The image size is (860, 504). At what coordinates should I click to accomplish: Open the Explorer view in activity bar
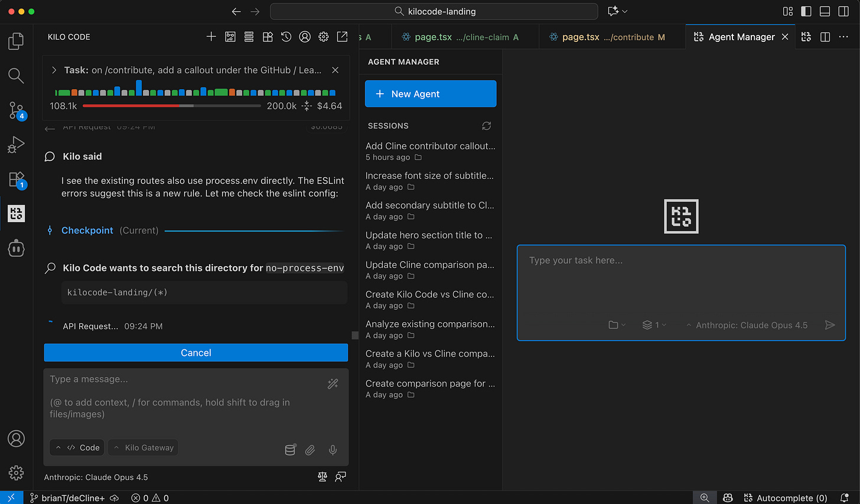point(16,41)
